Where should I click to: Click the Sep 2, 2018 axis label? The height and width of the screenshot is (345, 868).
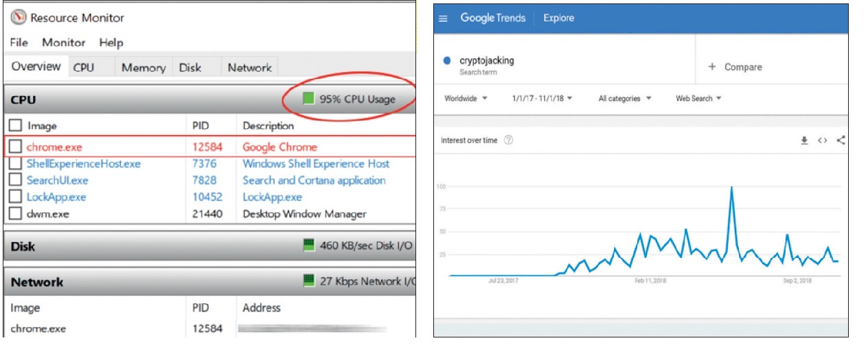[797, 281]
